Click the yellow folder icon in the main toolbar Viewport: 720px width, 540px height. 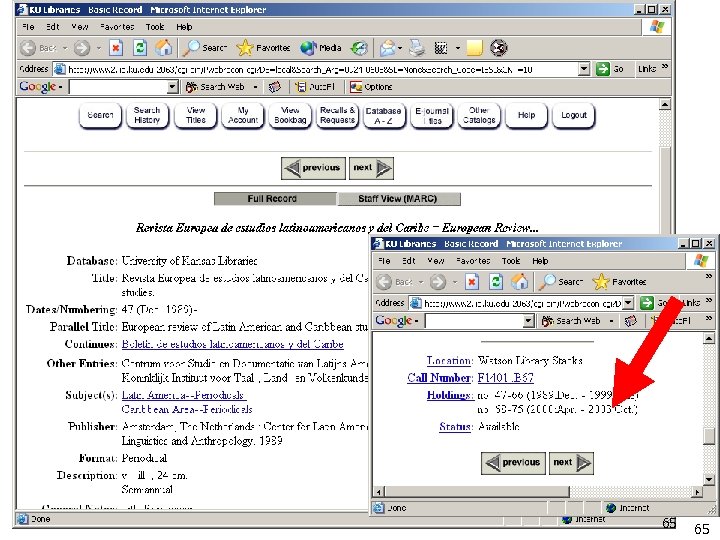pyautogui.click(x=475, y=48)
